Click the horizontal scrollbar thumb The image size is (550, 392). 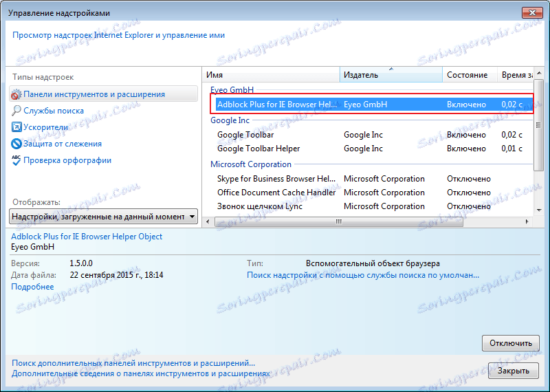338,222
